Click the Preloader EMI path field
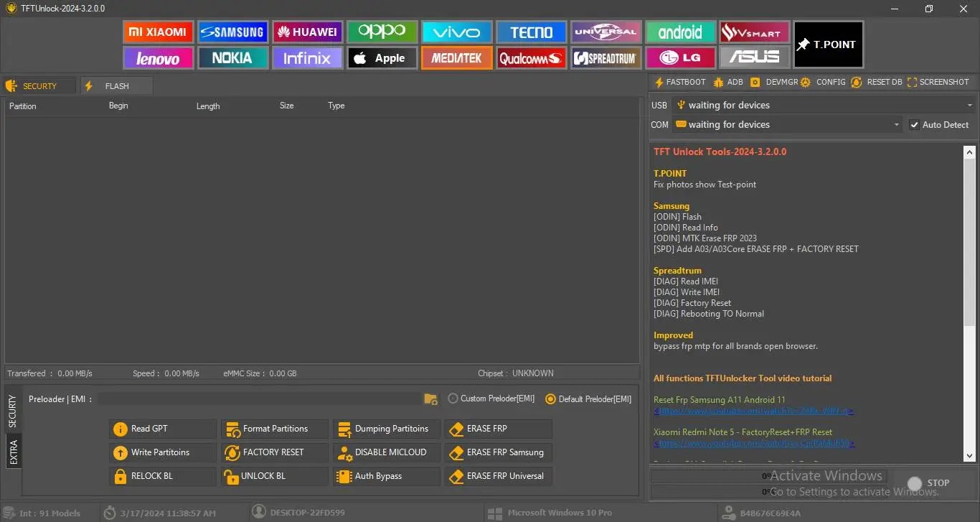The width and height of the screenshot is (980, 522). click(261, 399)
